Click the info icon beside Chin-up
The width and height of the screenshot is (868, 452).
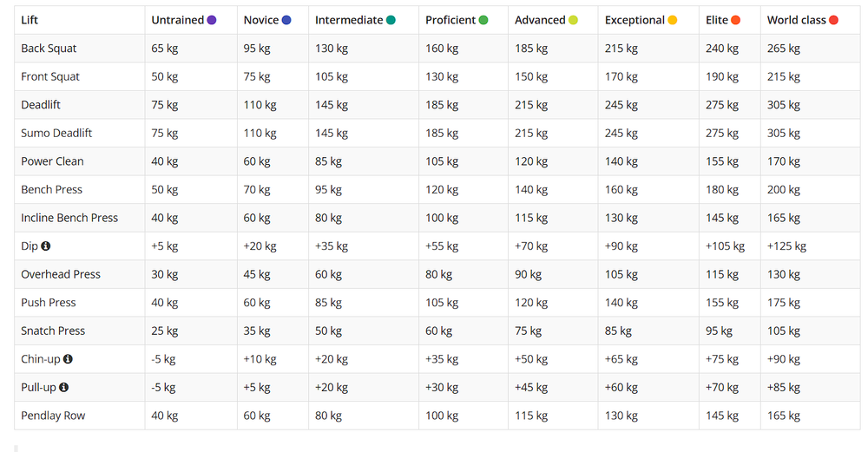pyautogui.click(x=68, y=359)
